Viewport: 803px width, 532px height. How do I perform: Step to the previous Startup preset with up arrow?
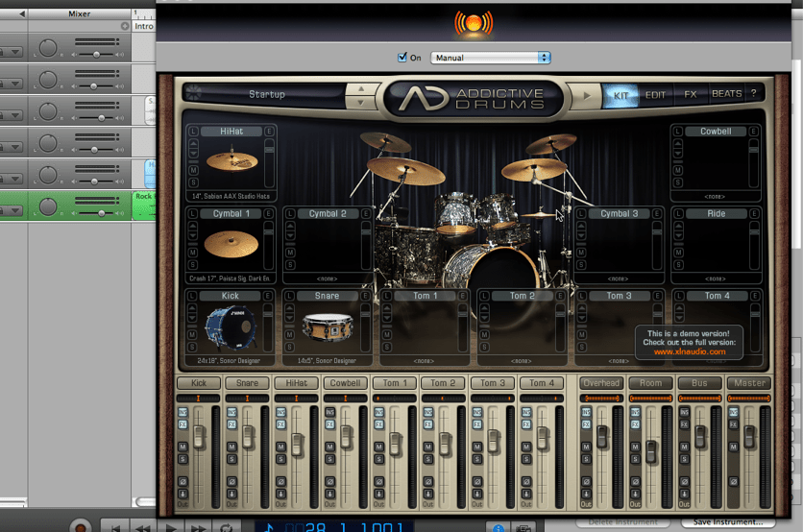pyautogui.click(x=361, y=89)
